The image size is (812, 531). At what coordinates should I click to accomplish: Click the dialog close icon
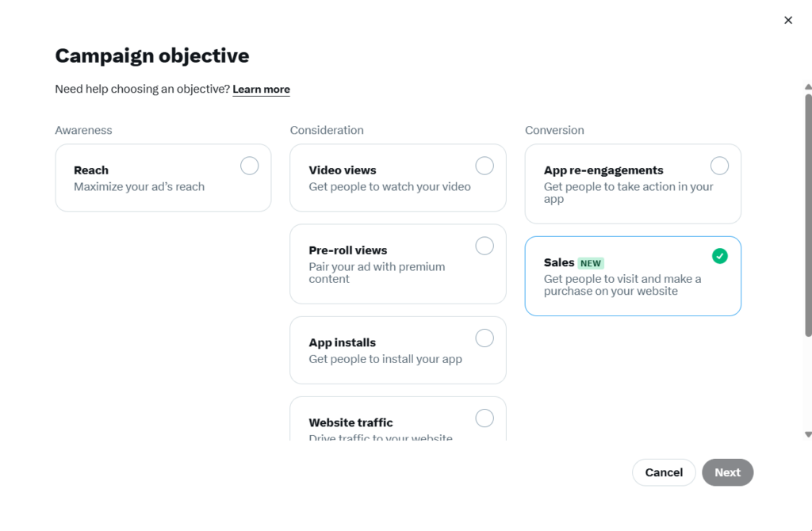tap(788, 20)
